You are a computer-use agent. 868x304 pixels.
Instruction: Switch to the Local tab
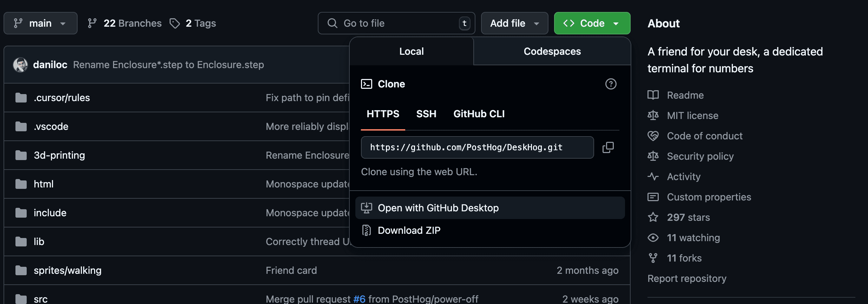412,51
